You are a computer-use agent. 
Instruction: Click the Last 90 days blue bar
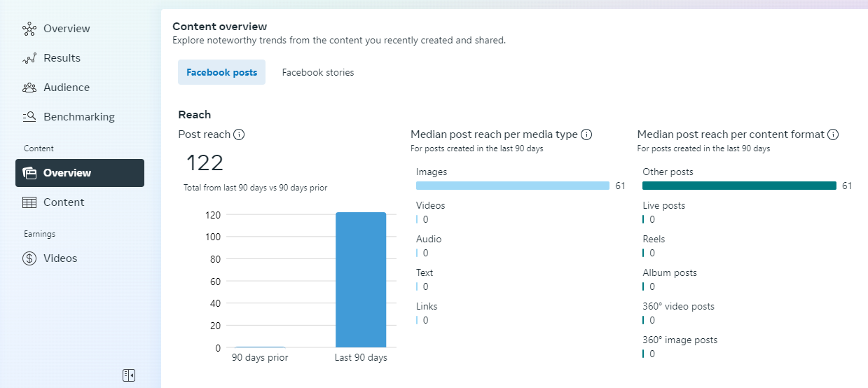tap(361, 280)
